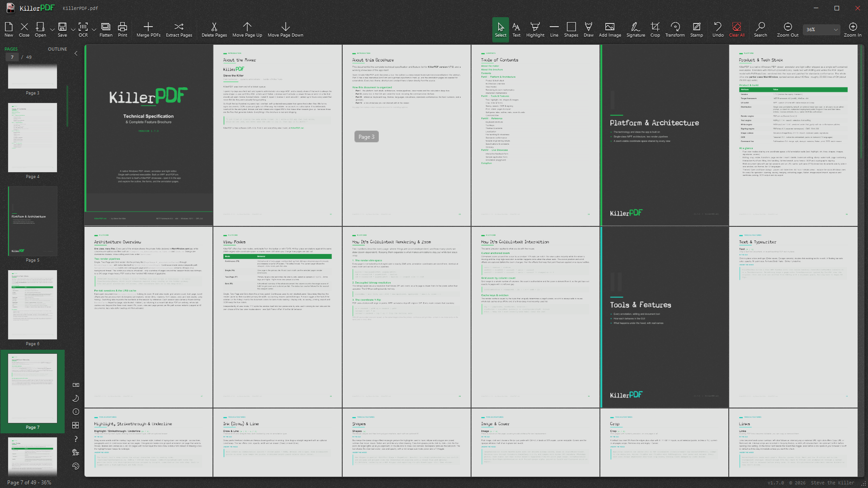The height and width of the screenshot is (488, 868).
Task: Run OCR on the document
Action: pos(83,29)
